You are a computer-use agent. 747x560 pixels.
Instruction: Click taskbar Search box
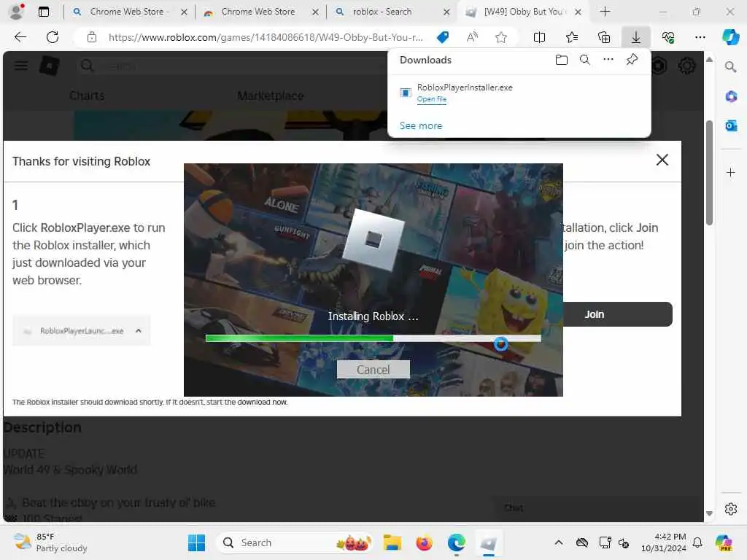(x=295, y=542)
